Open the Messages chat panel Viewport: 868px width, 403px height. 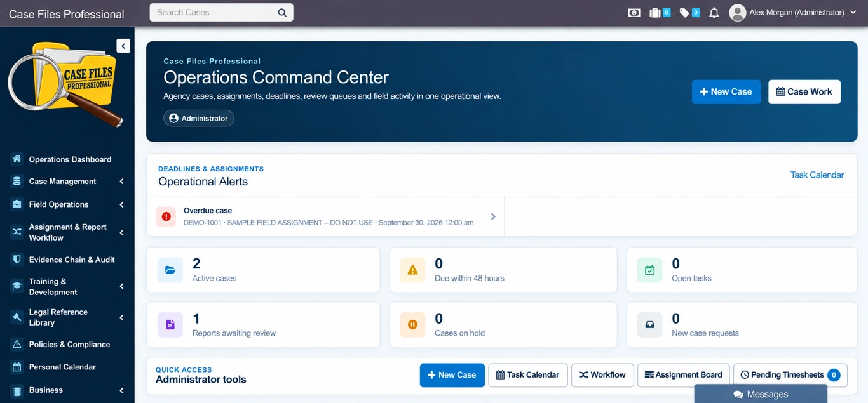(x=760, y=394)
